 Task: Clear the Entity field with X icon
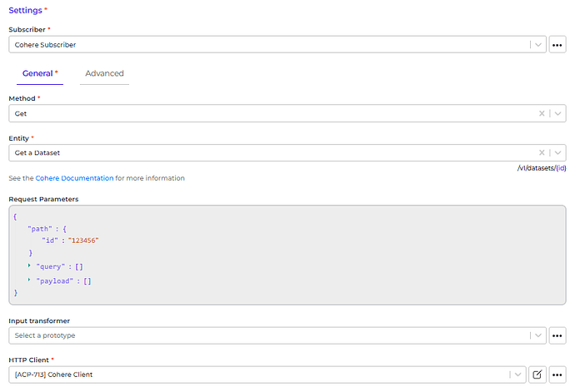[x=542, y=153]
